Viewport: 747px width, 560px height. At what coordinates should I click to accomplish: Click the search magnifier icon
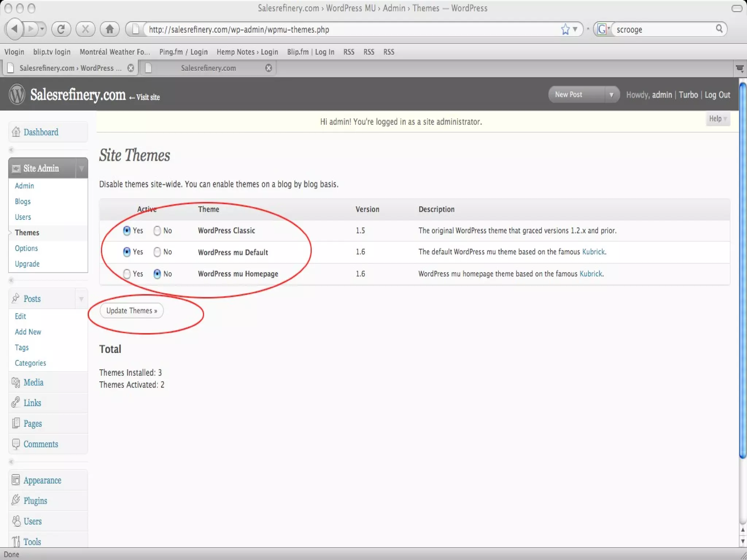pyautogui.click(x=719, y=29)
